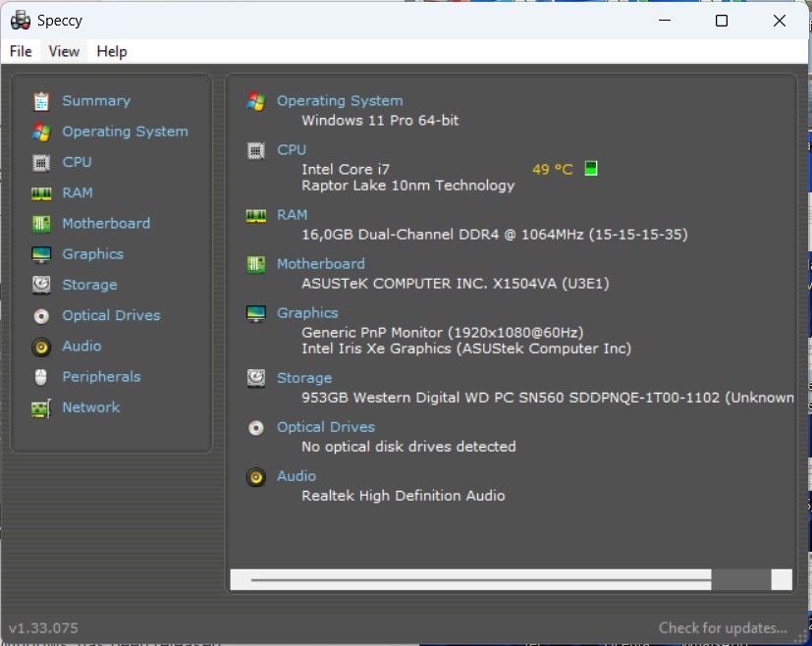Click the Optical Drives icon in summary panel
Screen dimensions: 812x646
point(256,428)
